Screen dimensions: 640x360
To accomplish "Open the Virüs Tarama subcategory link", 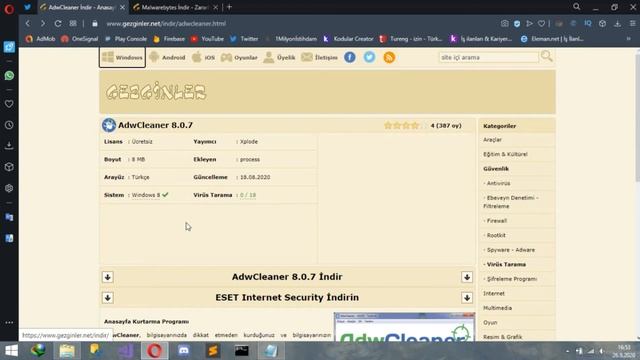I will pyautogui.click(x=505, y=264).
